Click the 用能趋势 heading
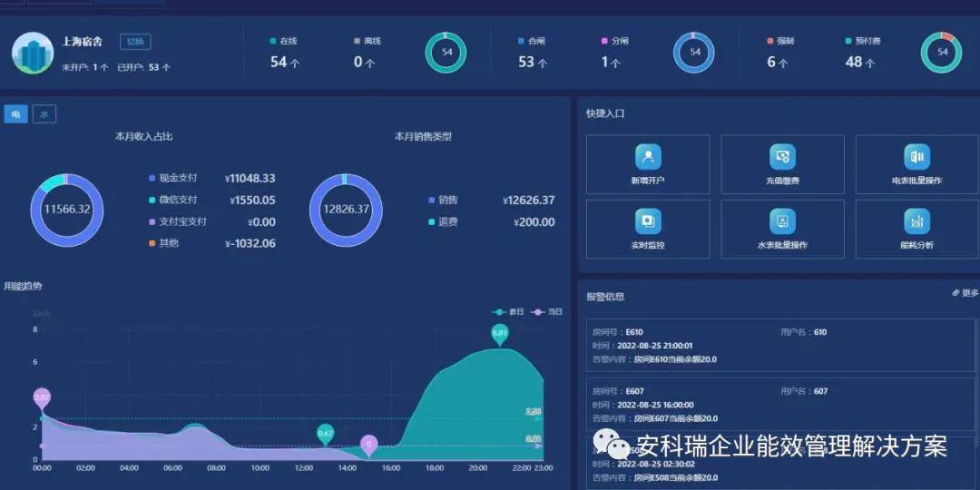This screenshot has height=490, width=980. click(x=23, y=286)
